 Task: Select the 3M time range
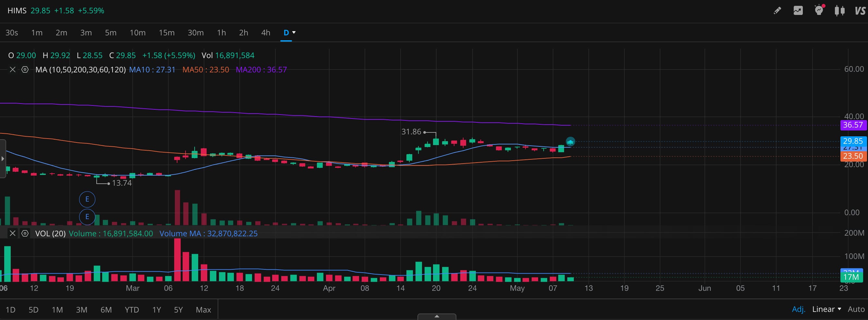[81, 310]
